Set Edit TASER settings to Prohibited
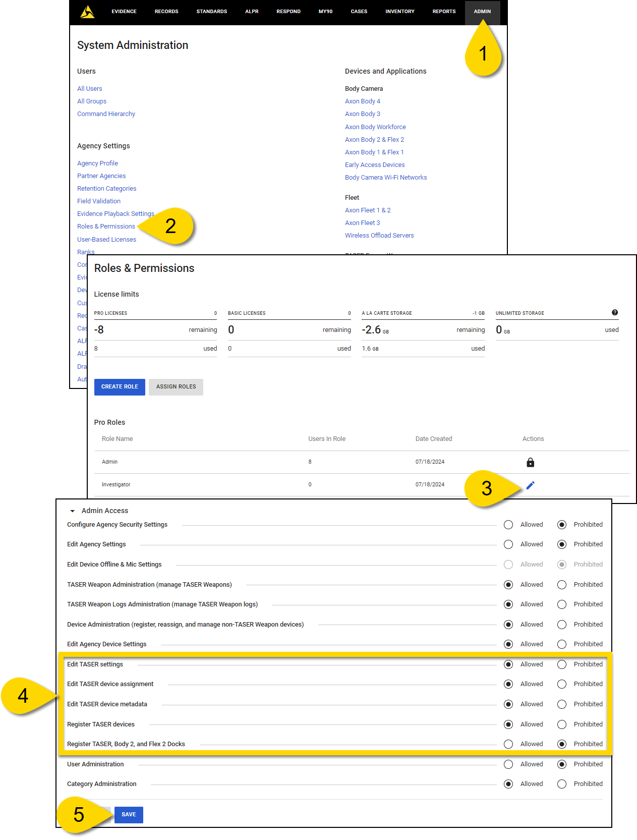The height and width of the screenshot is (840, 637). click(x=562, y=664)
